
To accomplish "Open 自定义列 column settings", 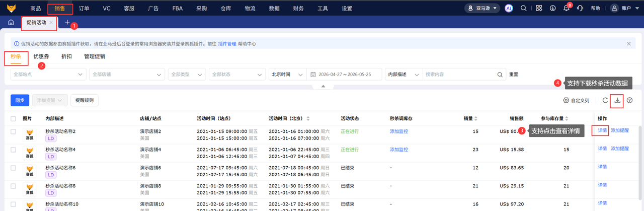I will [x=576, y=101].
